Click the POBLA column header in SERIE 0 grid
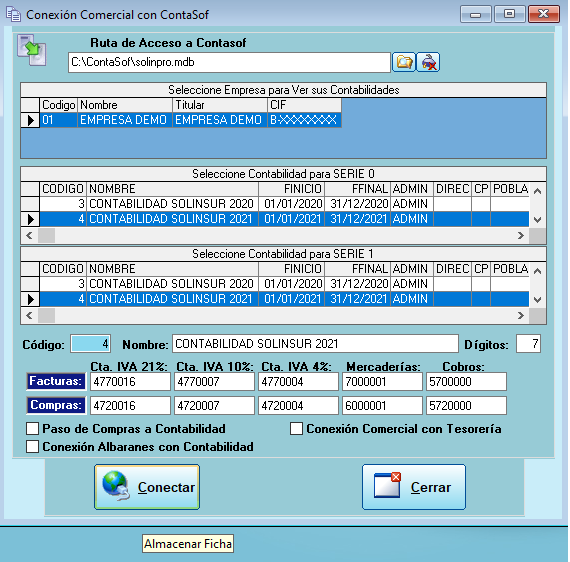Screen dimensions: 570x562 click(x=510, y=189)
